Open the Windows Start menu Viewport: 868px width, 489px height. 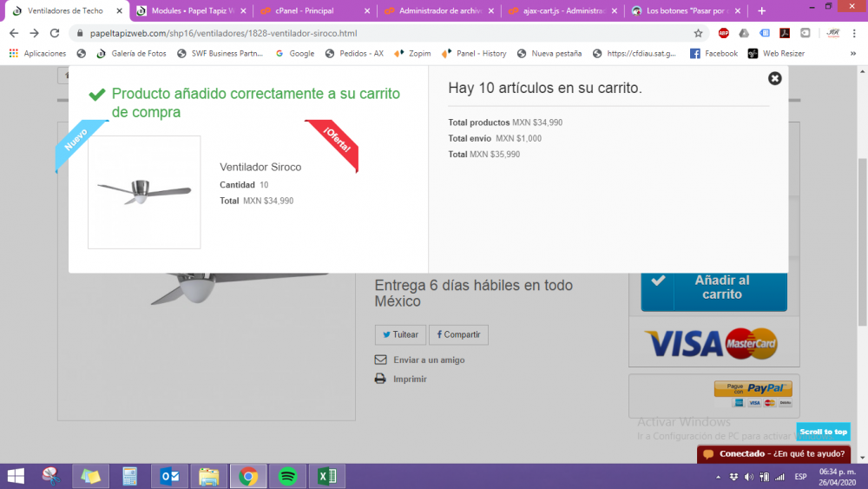(16, 476)
